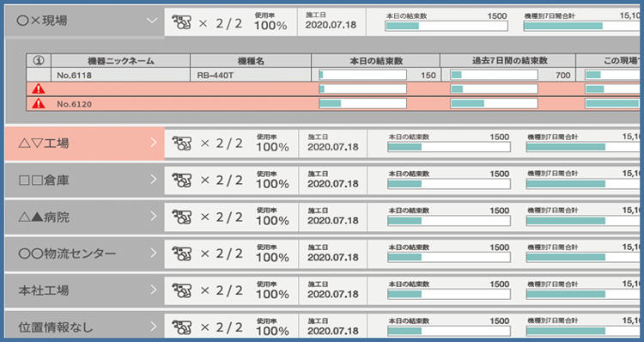Click the 位置情報なし site name
Viewport: 644px width, 342px height.
coord(56,327)
